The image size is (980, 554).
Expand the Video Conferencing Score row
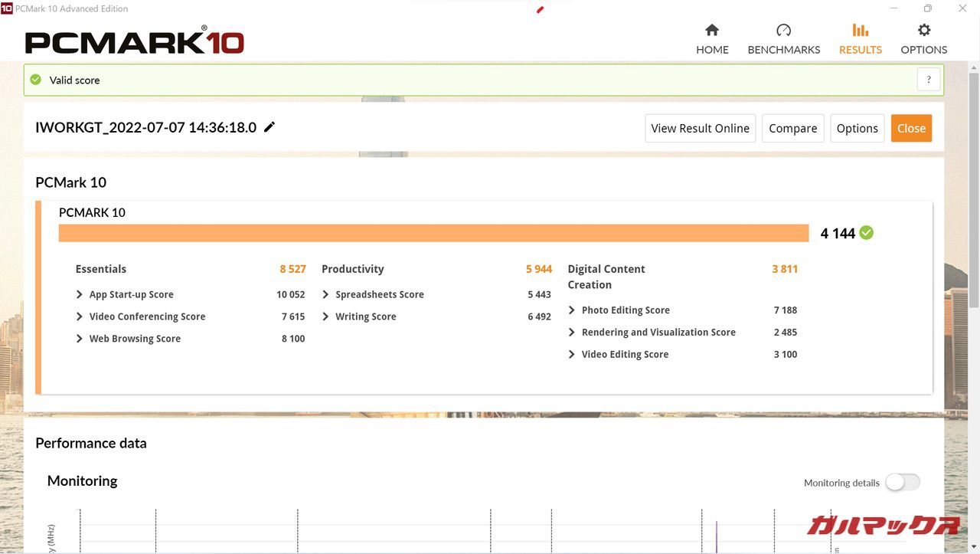80,316
